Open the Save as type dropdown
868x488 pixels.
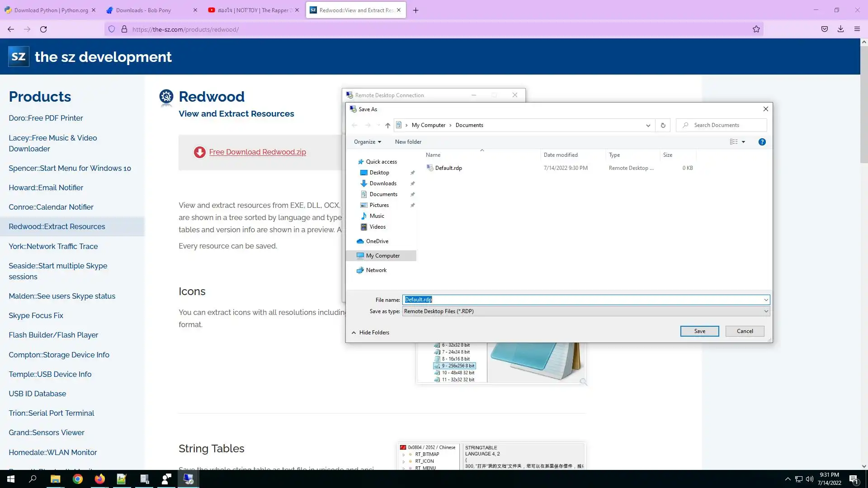pyautogui.click(x=766, y=311)
